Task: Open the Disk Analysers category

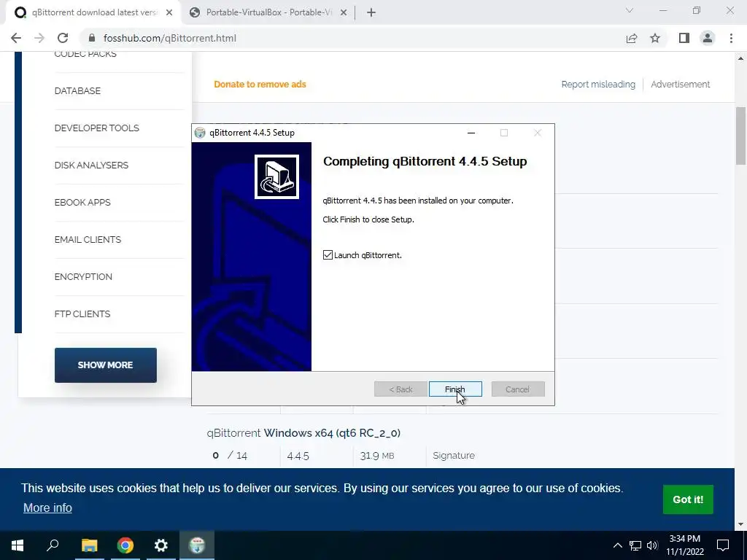Action: coord(91,166)
